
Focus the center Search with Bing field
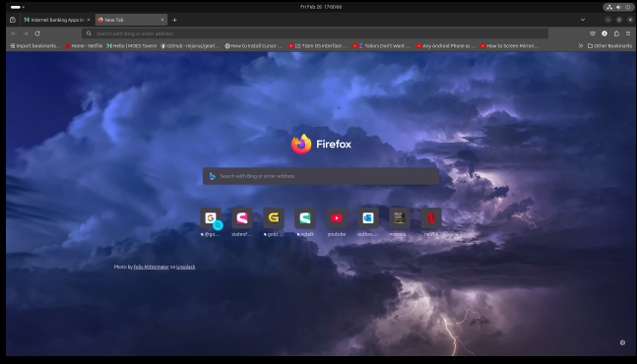click(321, 176)
